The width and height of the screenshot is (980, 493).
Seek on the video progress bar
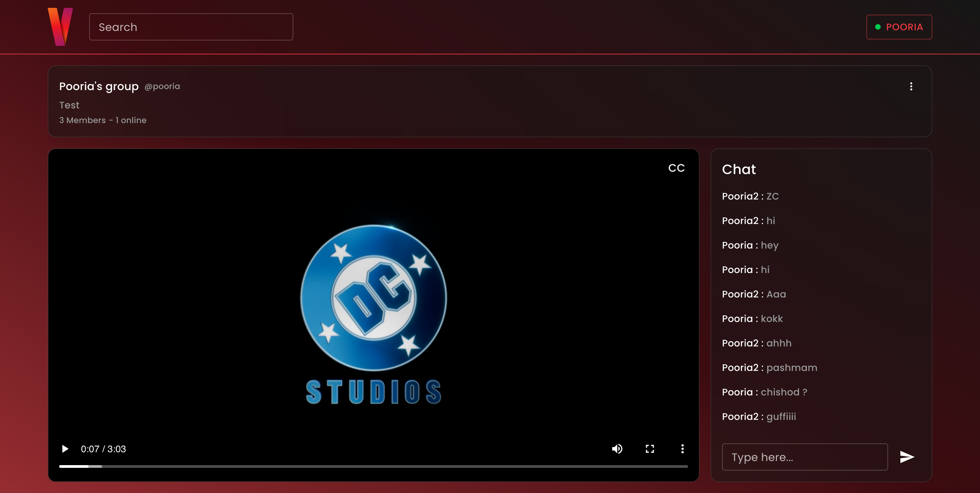tap(373, 466)
